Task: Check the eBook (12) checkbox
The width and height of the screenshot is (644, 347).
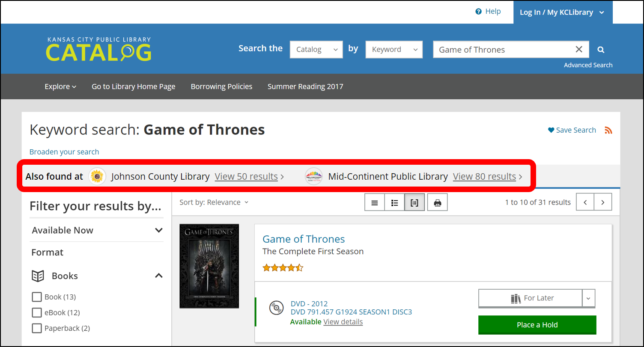Action: click(37, 313)
